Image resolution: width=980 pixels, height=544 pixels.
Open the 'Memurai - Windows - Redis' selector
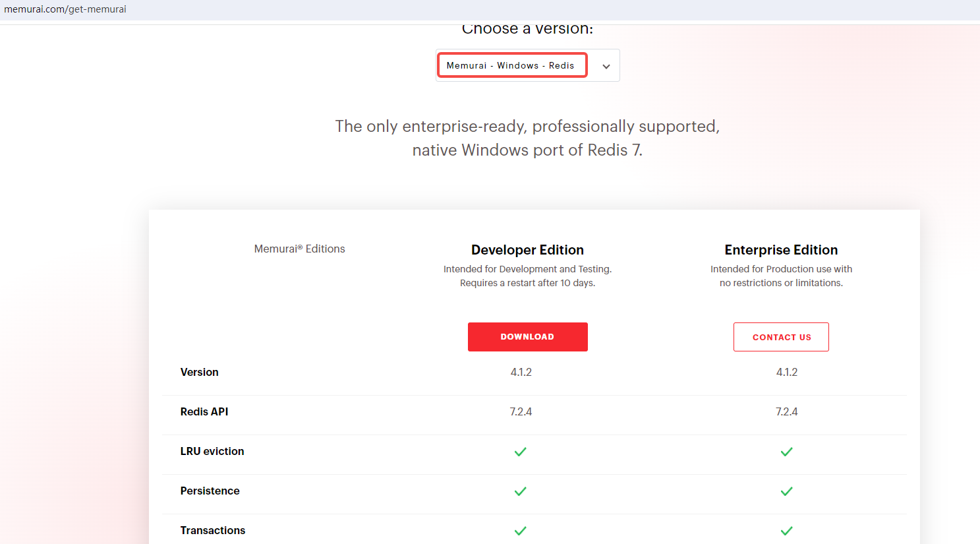point(511,65)
